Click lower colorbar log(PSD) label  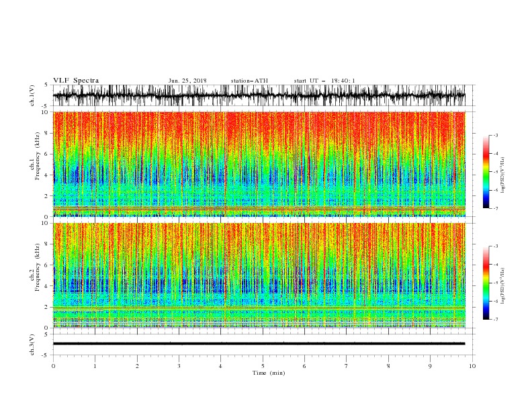point(502,286)
